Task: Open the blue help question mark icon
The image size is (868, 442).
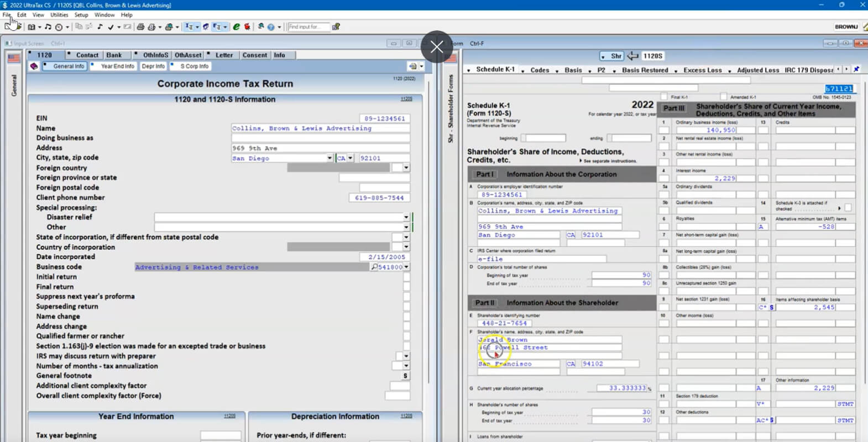Action: click(x=271, y=27)
